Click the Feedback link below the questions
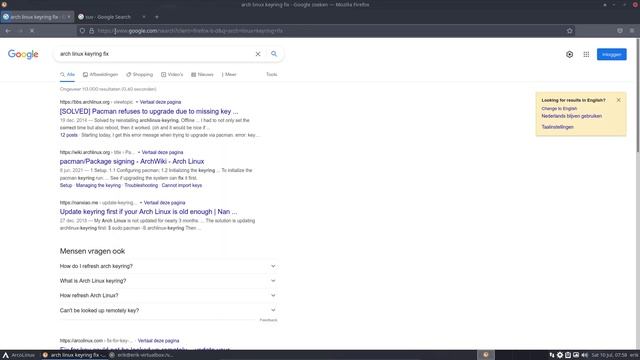 269,320
